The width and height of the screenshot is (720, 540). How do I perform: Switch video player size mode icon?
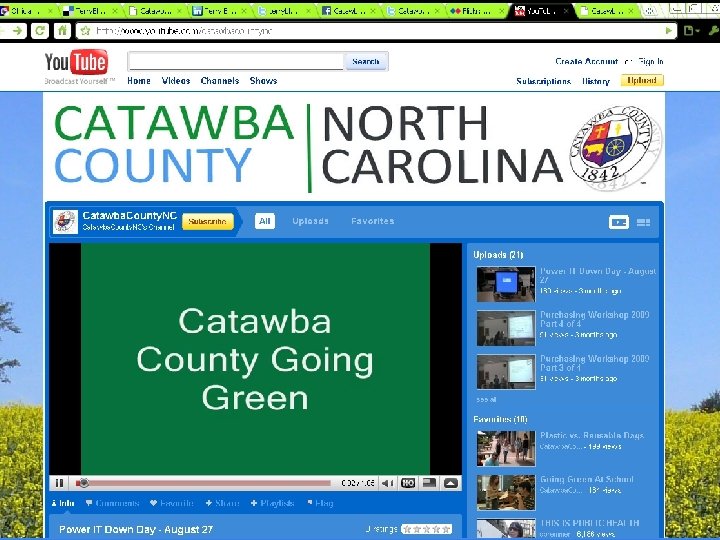(x=429, y=483)
